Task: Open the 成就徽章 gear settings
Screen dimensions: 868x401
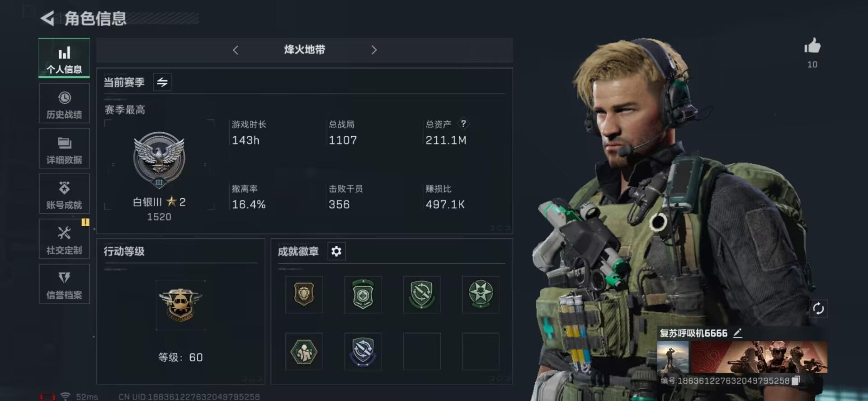Action: (x=336, y=251)
